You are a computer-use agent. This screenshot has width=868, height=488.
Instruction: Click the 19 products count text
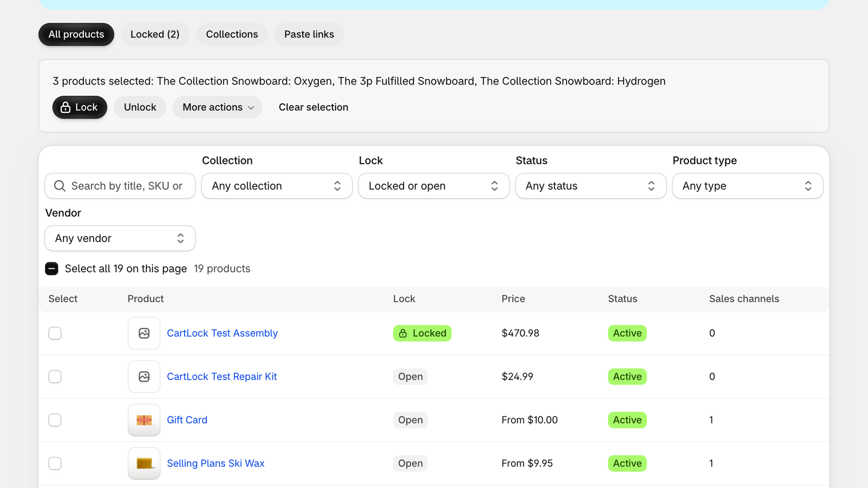pos(222,268)
